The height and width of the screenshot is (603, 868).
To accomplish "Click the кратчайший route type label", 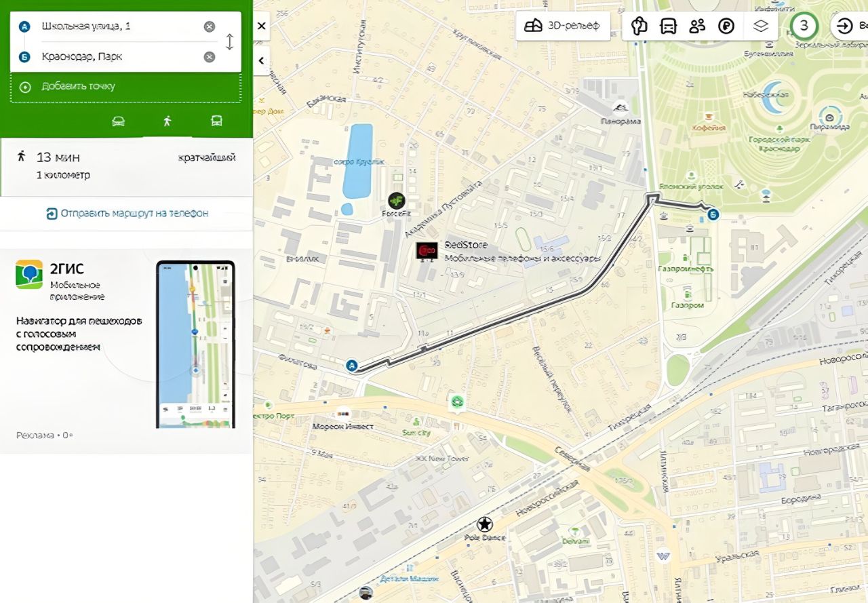I will [x=207, y=157].
